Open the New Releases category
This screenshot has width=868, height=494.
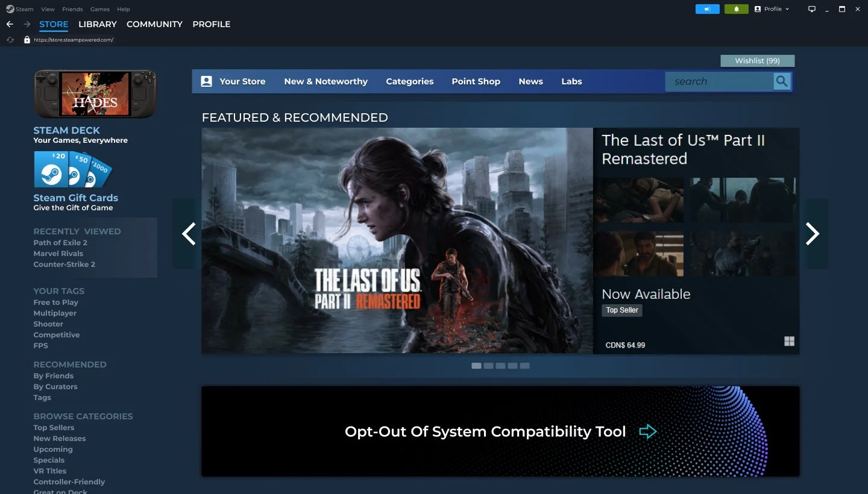click(60, 439)
